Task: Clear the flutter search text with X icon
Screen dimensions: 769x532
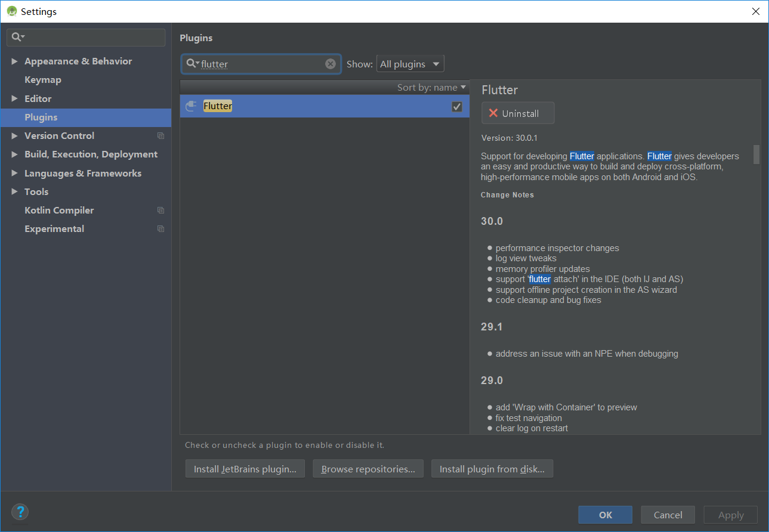Action: point(331,64)
